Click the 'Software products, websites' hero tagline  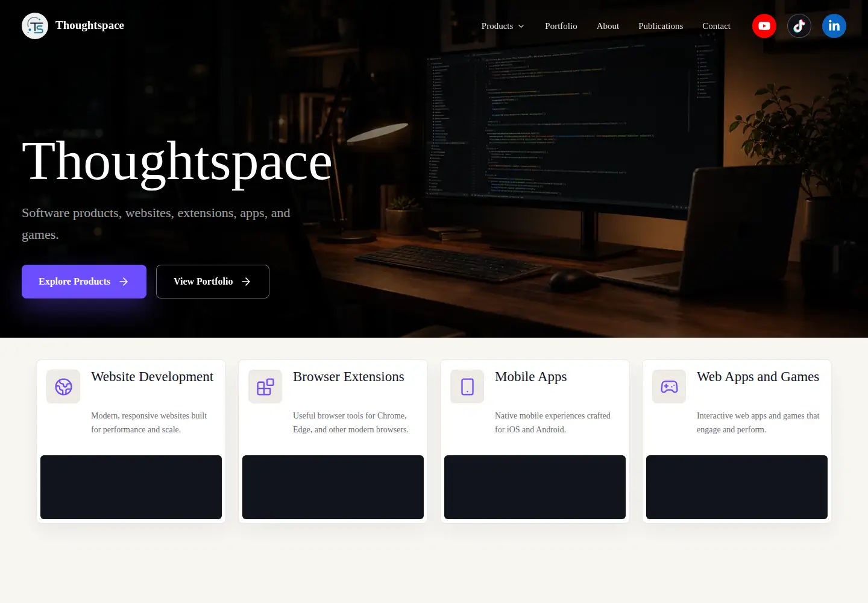(x=156, y=224)
